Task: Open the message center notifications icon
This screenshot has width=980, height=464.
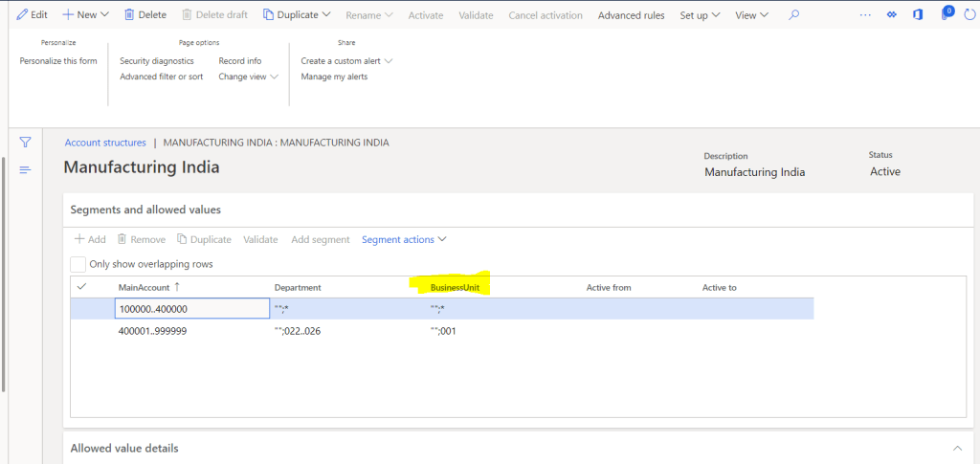Action: [946, 15]
